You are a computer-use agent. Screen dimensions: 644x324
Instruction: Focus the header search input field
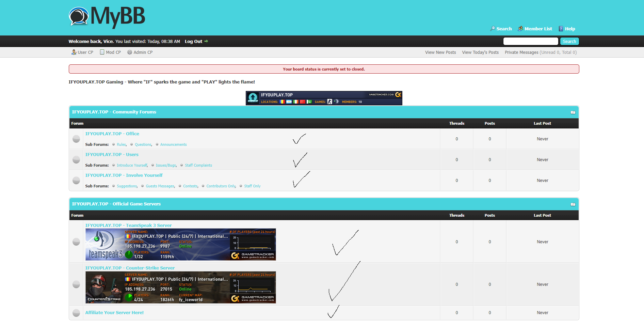pos(531,41)
